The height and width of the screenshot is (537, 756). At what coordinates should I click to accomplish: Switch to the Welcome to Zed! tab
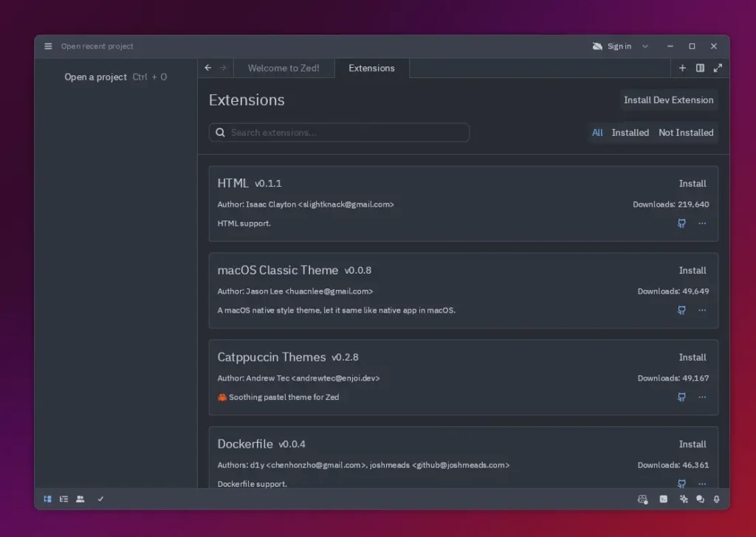click(283, 68)
